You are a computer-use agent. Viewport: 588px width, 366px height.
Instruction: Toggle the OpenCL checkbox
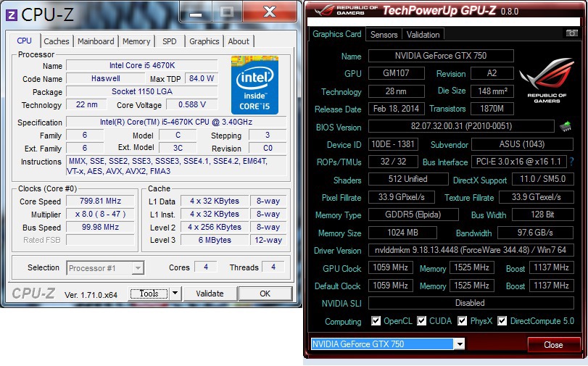[x=376, y=320]
